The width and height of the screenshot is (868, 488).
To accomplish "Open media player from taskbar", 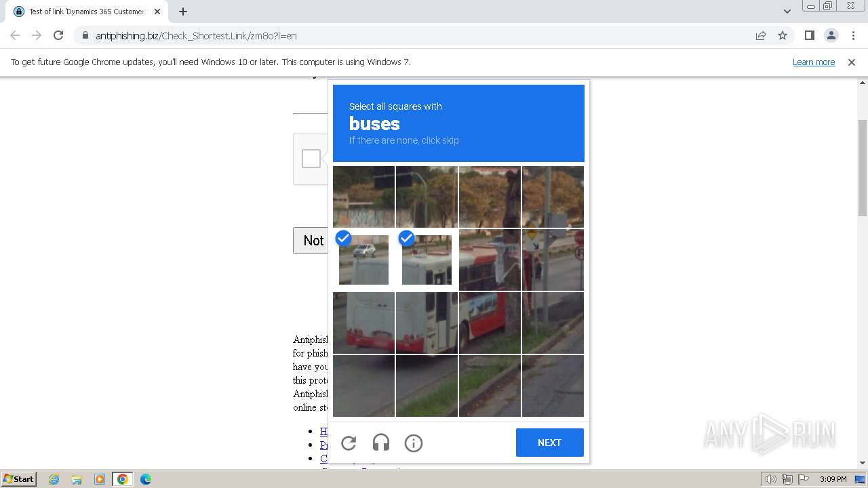I will 100,479.
